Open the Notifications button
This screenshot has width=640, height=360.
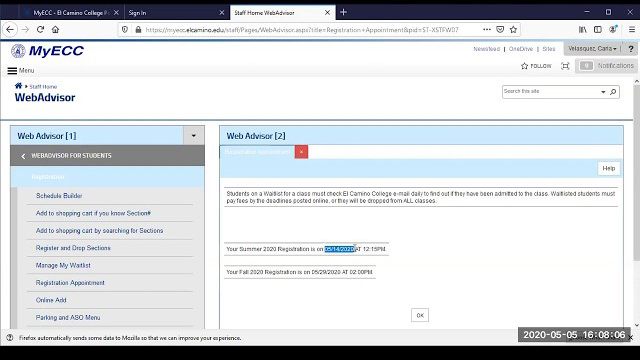[607, 66]
